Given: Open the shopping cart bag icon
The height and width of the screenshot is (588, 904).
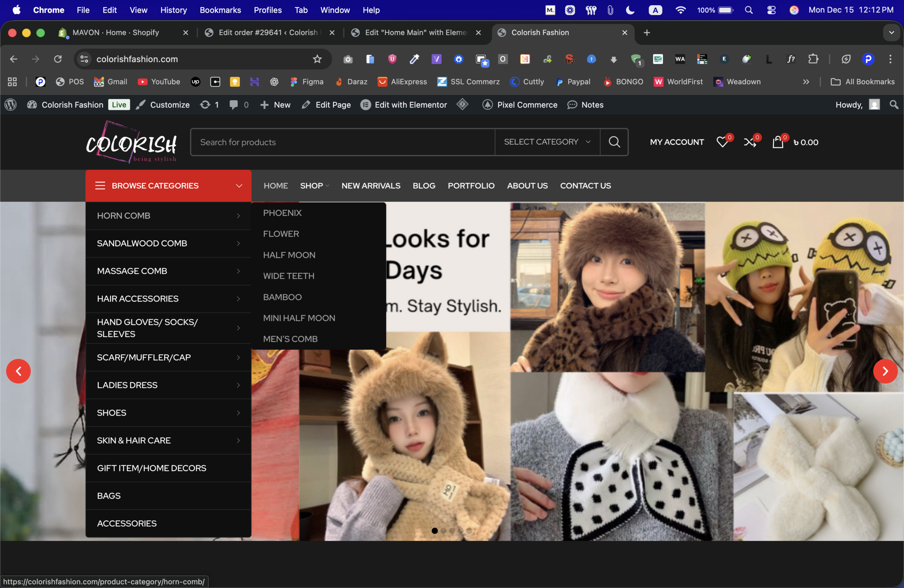Looking at the screenshot, I should coord(778,142).
